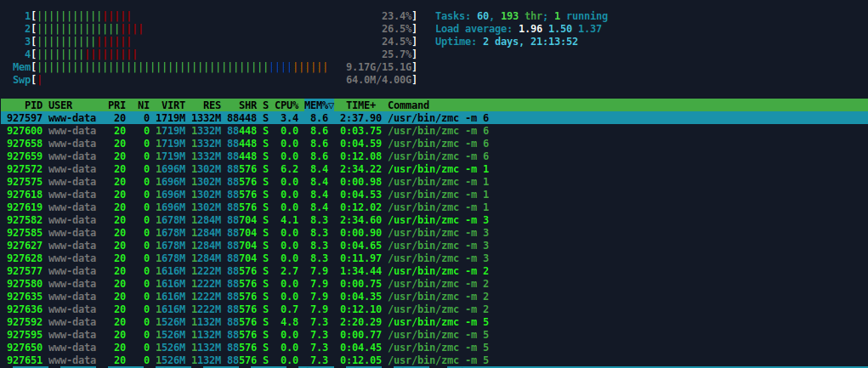Click the S state column header
868x368 pixels.
click(x=266, y=105)
